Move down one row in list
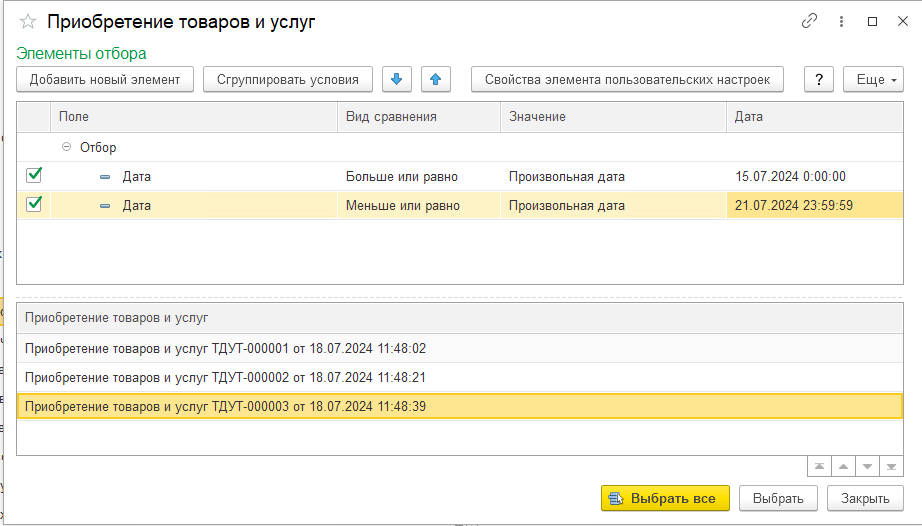922x526 pixels. [867, 467]
